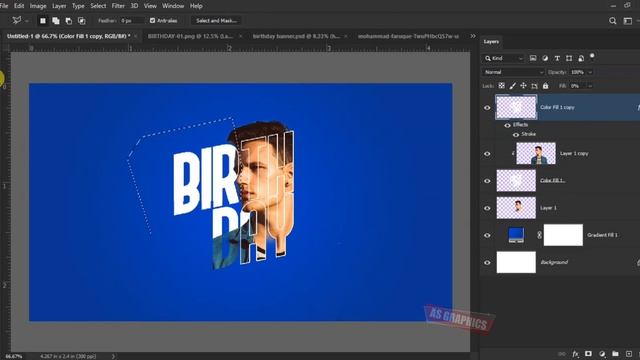640x360 pixels.
Task: Filter layers by smart objects icon
Action: (x=581, y=58)
